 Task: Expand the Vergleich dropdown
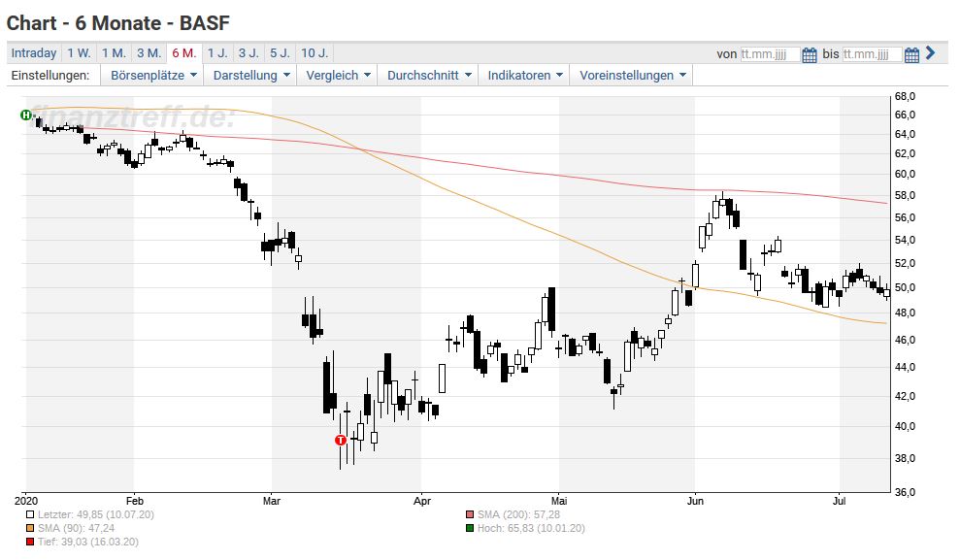pyautogui.click(x=338, y=76)
